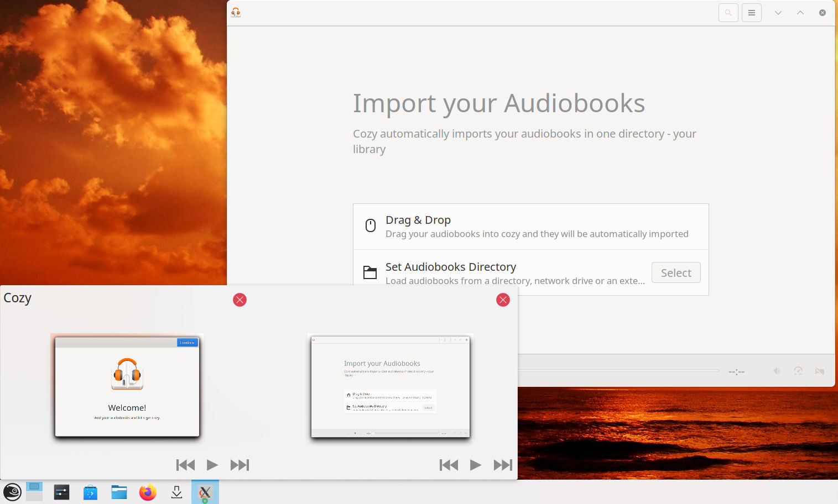Click the folder icon beside Set Audiobooks Directory
Screen dimensions: 838x504
370,272
